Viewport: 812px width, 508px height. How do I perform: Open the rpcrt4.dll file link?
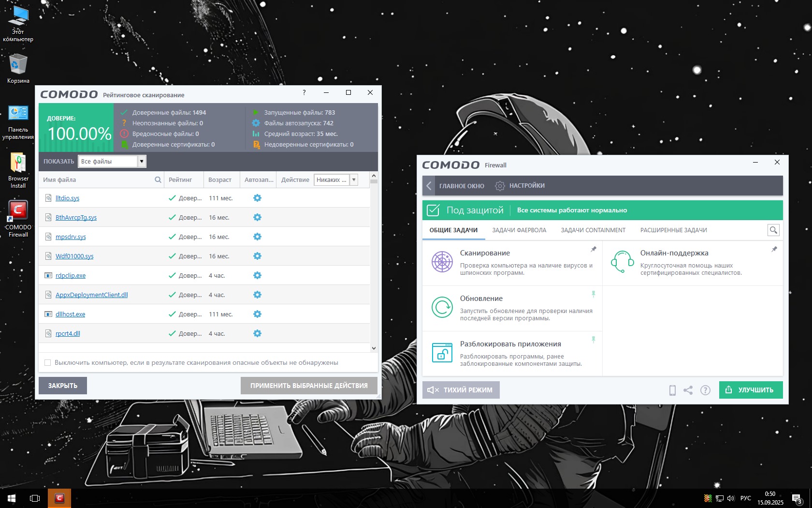(x=68, y=333)
